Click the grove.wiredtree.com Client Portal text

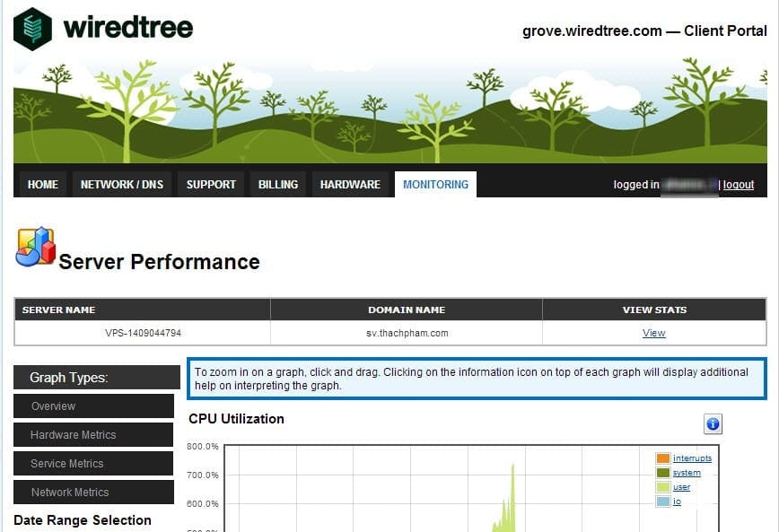pos(644,31)
